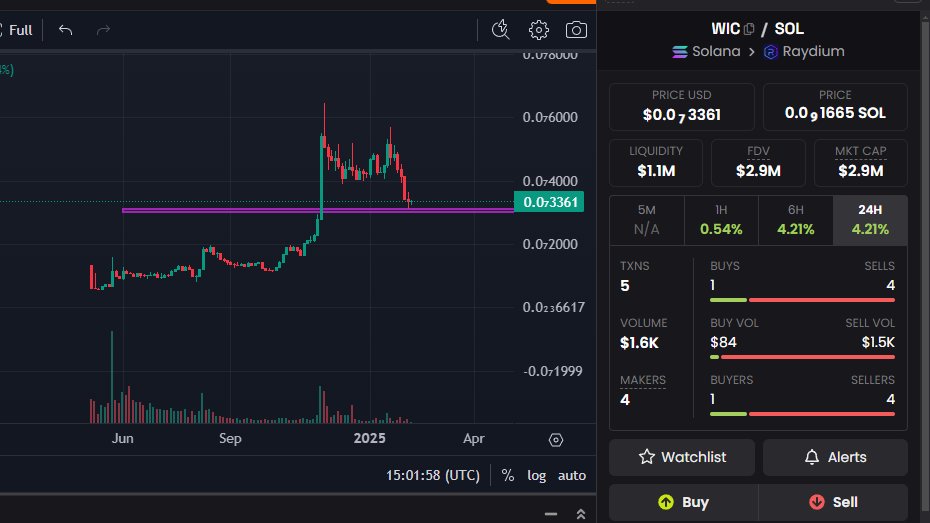Toggle auto scale mode
This screenshot has height=523, width=930.
tap(572, 476)
